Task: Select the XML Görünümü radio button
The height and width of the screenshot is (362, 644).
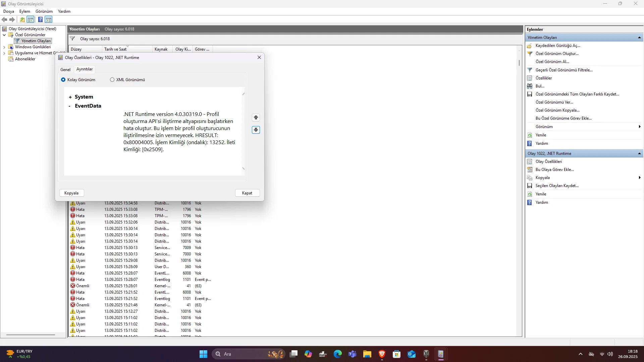Action: [x=112, y=80]
